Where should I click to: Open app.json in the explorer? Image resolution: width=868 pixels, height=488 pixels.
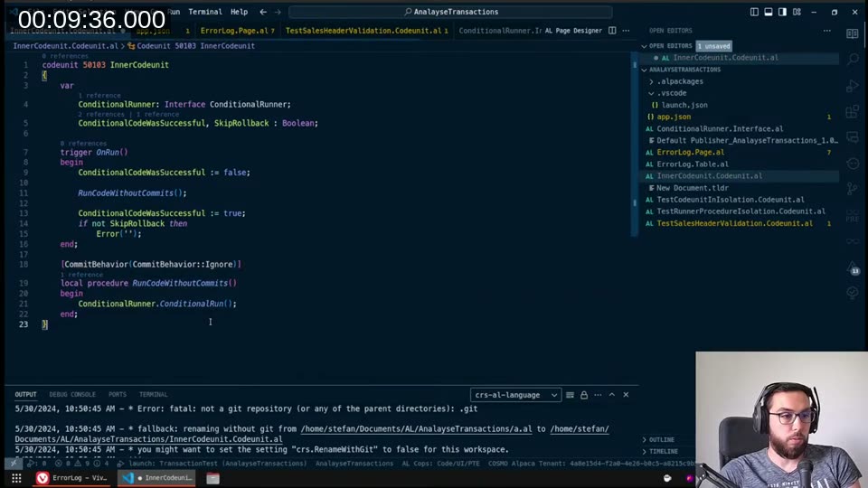[674, 117]
